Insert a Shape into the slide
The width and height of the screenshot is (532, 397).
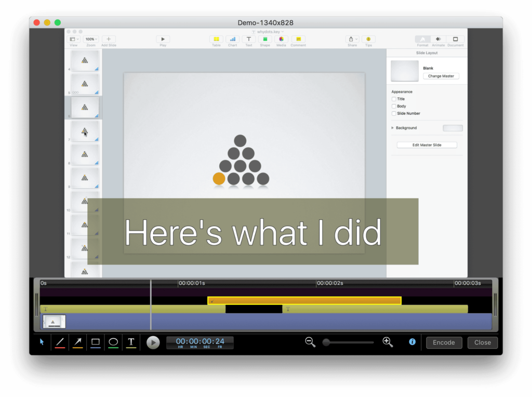[265, 39]
